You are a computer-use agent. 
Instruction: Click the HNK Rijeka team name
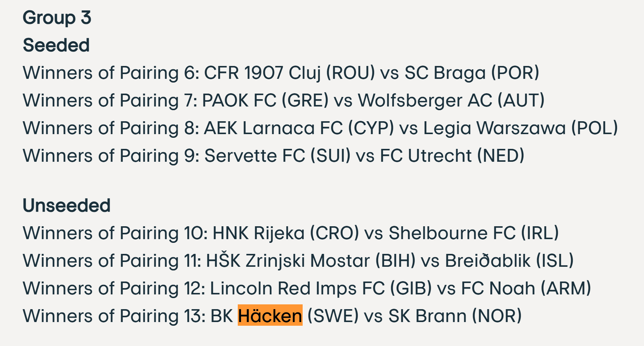[x=258, y=233]
